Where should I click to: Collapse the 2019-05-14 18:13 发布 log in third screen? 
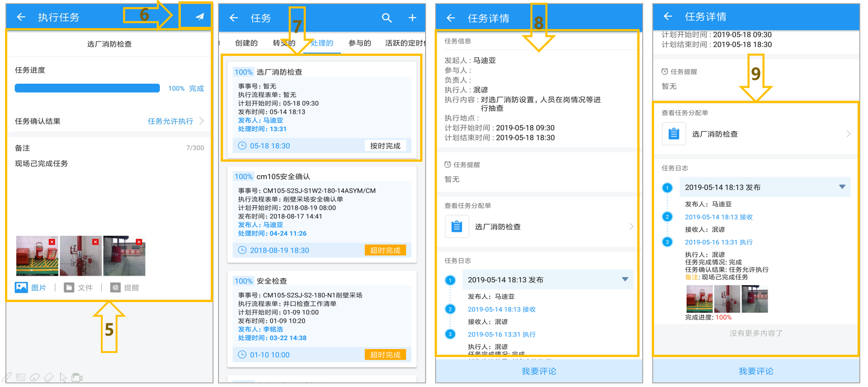click(x=625, y=279)
